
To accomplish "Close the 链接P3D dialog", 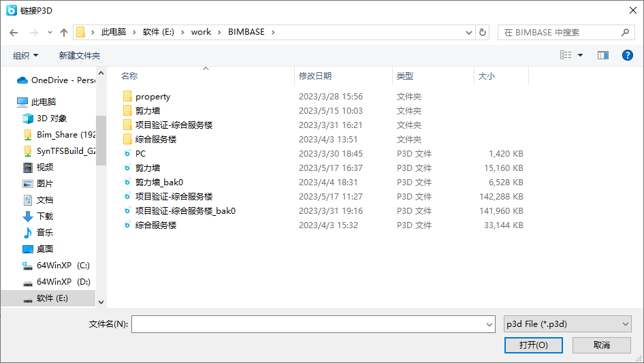I will coord(633,10).
